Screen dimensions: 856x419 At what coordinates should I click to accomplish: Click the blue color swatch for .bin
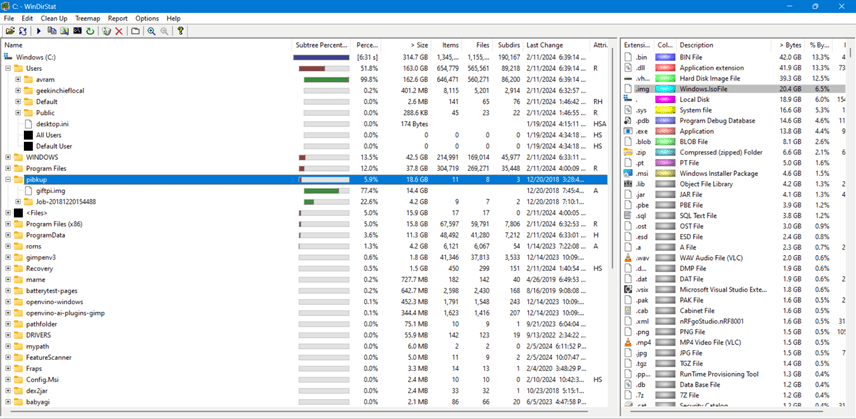(665, 57)
